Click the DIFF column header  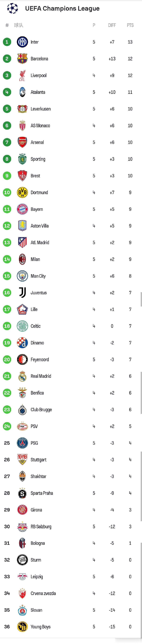point(112,25)
